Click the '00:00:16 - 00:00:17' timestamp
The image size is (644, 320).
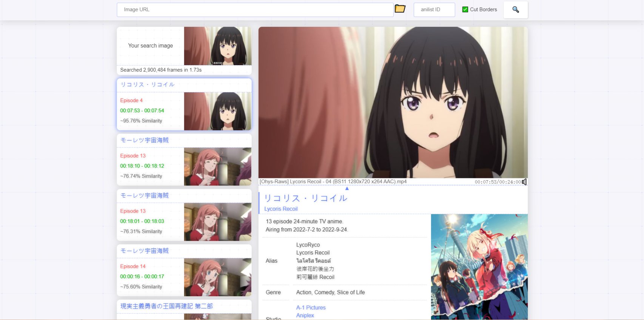[142, 276]
